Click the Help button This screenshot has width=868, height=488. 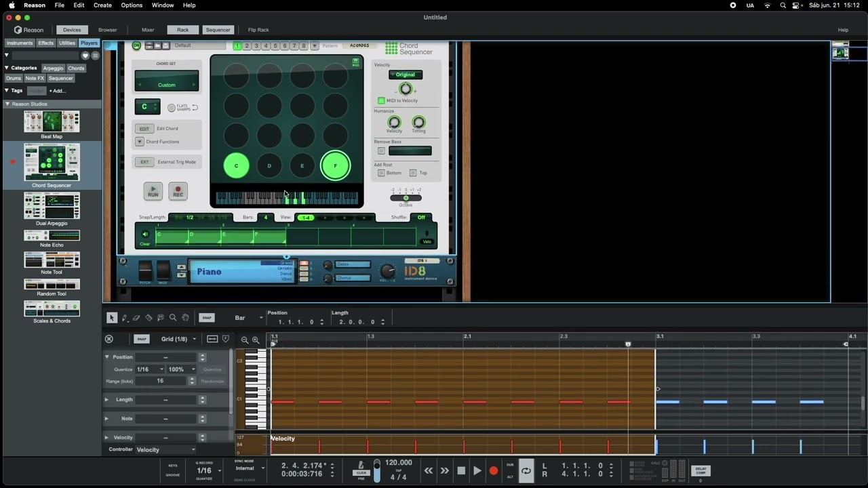843,30
